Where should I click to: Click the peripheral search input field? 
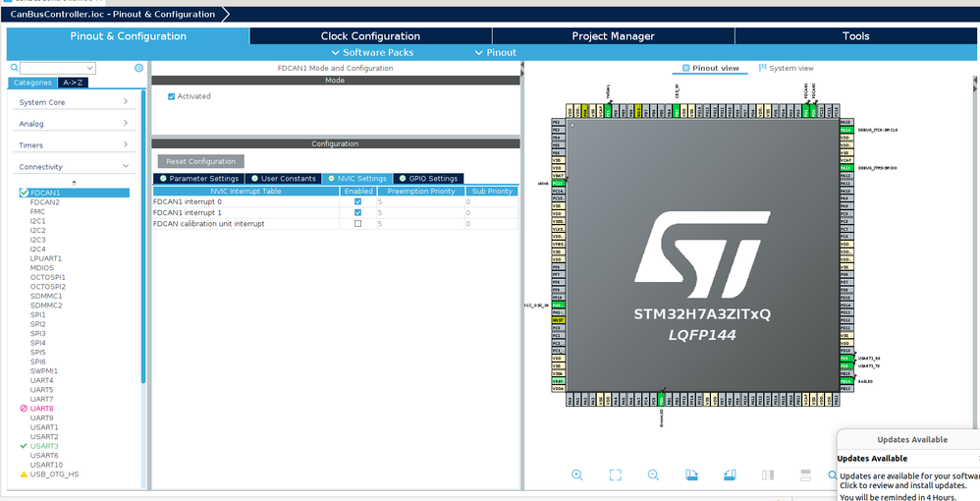52,68
